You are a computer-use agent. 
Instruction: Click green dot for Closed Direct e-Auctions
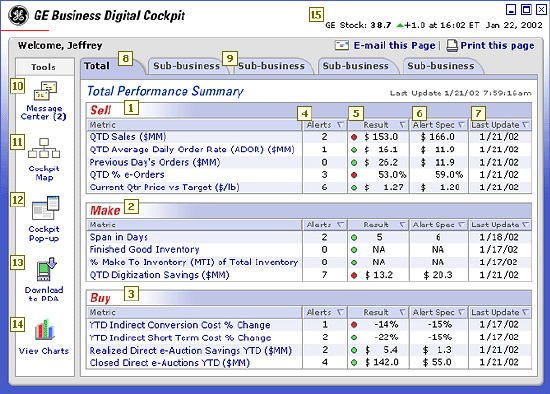[x=354, y=362]
